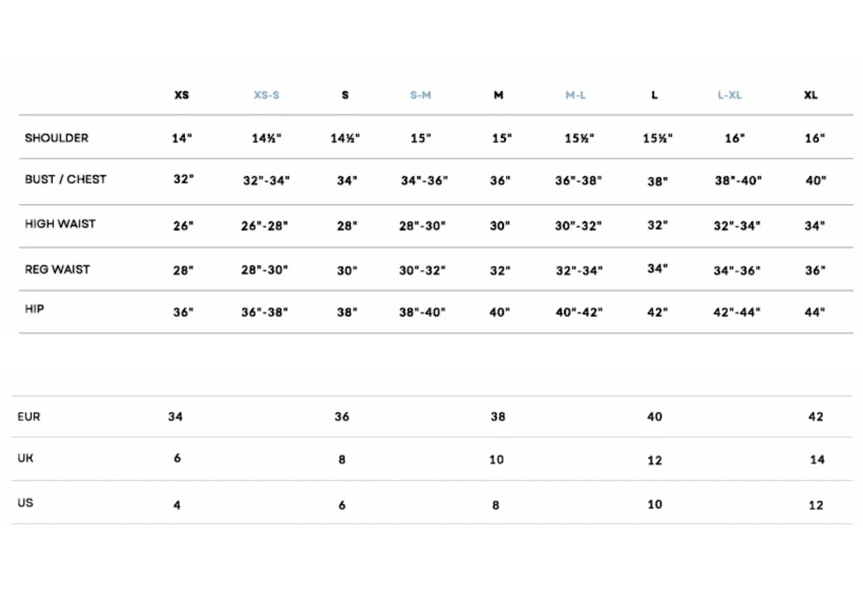Click the XS column header
Image resolution: width=863 pixels, height=616 pixels.
point(182,95)
